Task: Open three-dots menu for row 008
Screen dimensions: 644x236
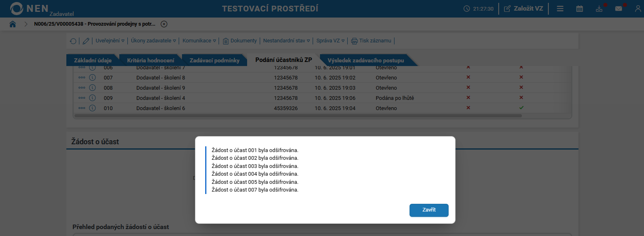Action: pos(82,88)
